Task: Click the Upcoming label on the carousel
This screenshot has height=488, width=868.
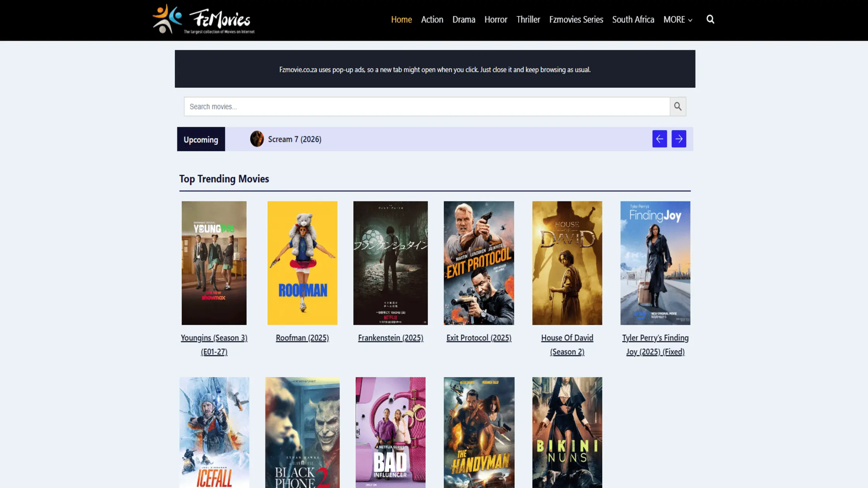Action: [x=201, y=139]
